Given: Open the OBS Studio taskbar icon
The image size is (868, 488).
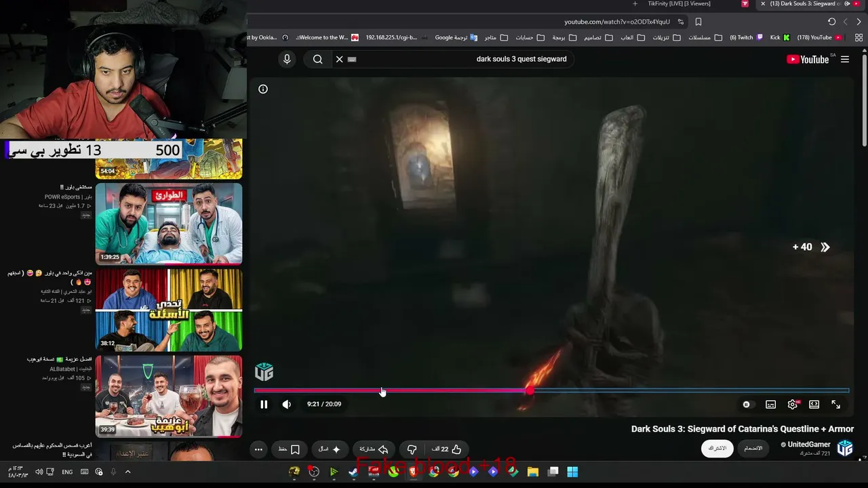Looking at the screenshot, I should [x=314, y=472].
